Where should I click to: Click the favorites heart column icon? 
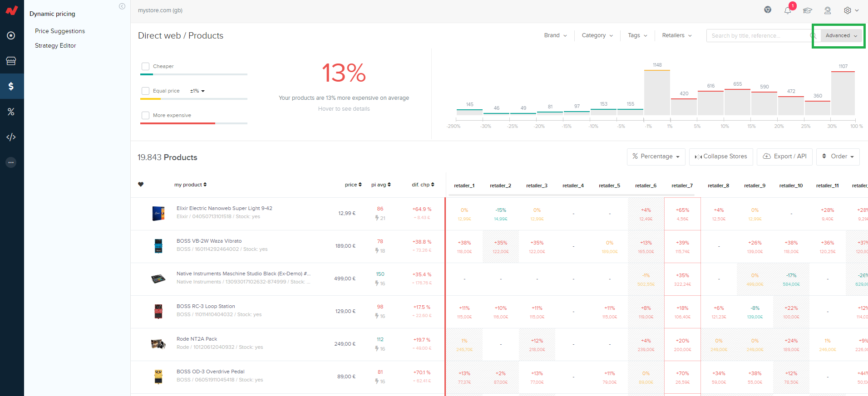141,184
